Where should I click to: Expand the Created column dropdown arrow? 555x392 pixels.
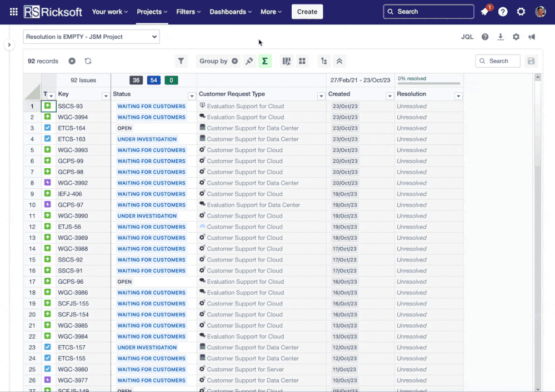coord(389,96)
